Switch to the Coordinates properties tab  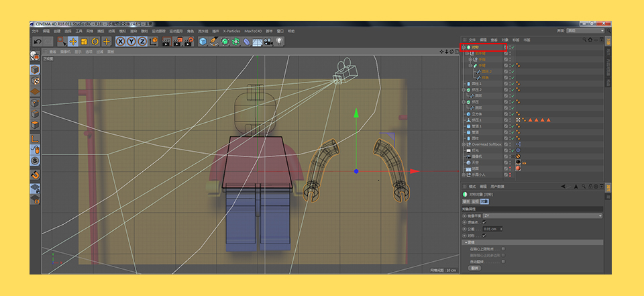point(475,202)
